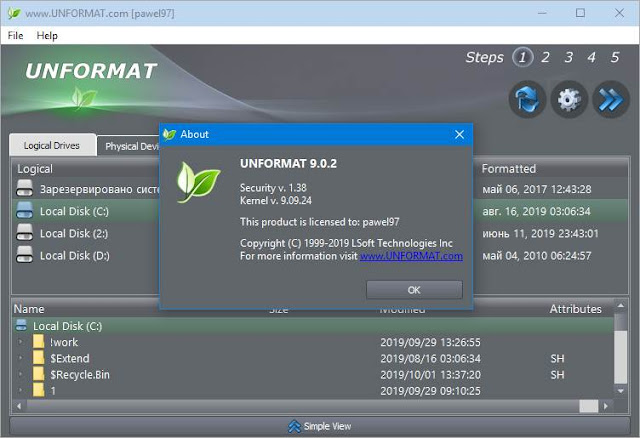The image size is (640, 438).
Task: Click the Simple View button
Action: click(x=320, y=426)
